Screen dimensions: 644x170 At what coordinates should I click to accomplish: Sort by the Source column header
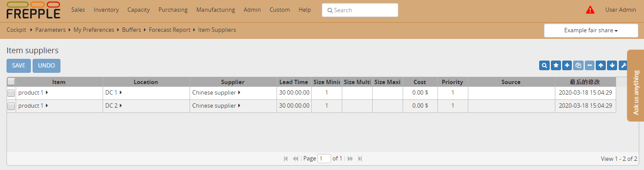(511, 82)
